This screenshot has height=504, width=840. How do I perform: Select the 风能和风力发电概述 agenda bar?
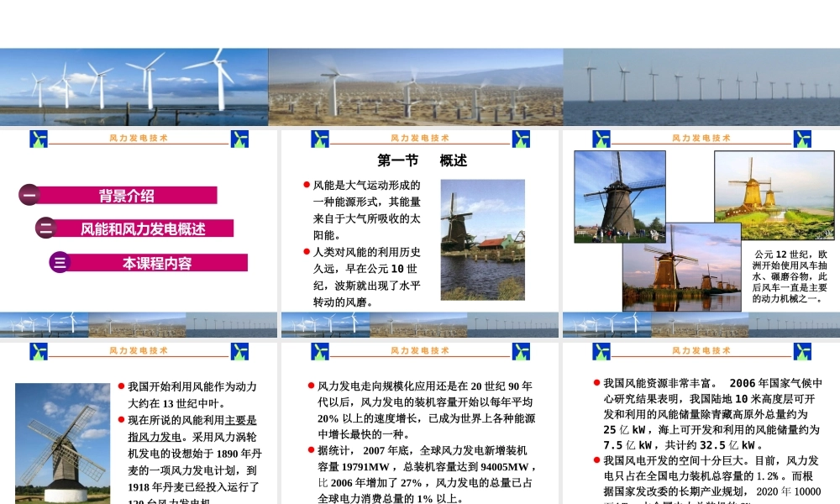(143, 228)
